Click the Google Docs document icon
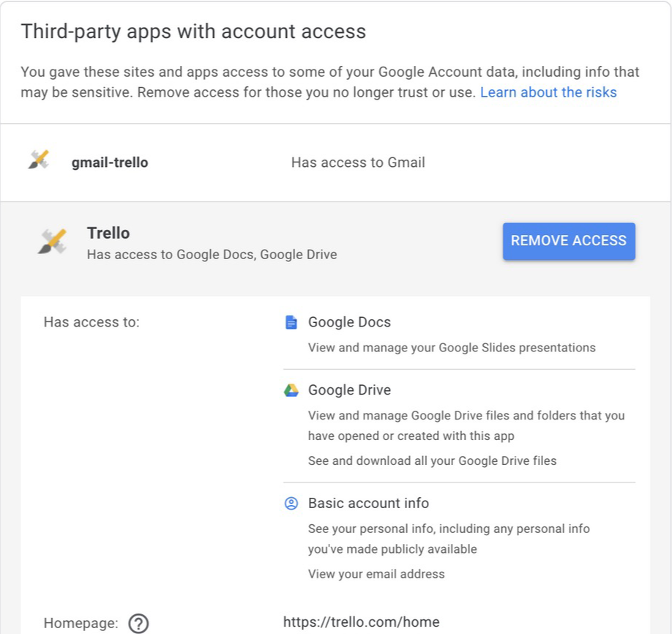Image resolution: width=672 pixels, height=634 pixels. pyautogui.click(x=291, y=322)
